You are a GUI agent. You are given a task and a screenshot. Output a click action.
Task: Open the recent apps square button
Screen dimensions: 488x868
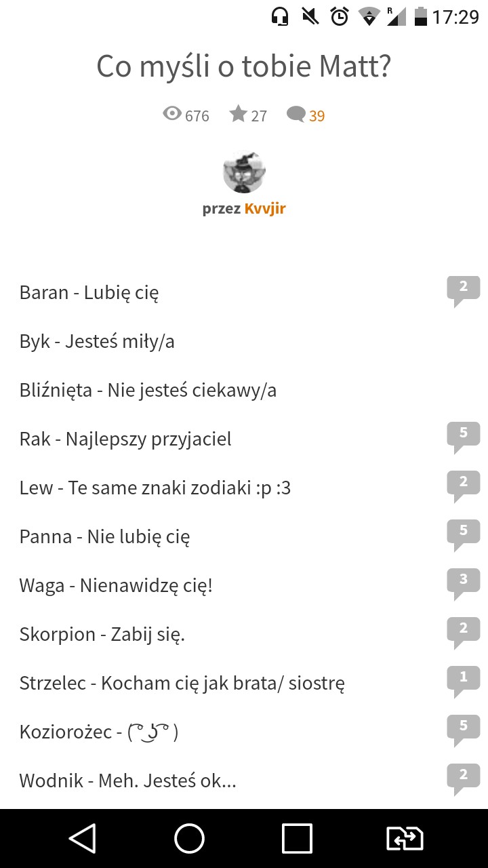point(297,838)
